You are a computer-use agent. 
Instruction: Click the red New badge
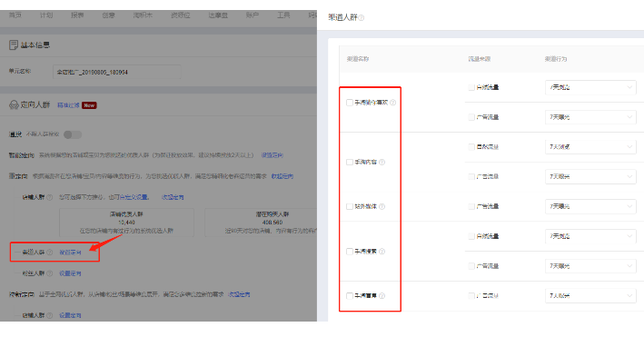tap(89, 105)
